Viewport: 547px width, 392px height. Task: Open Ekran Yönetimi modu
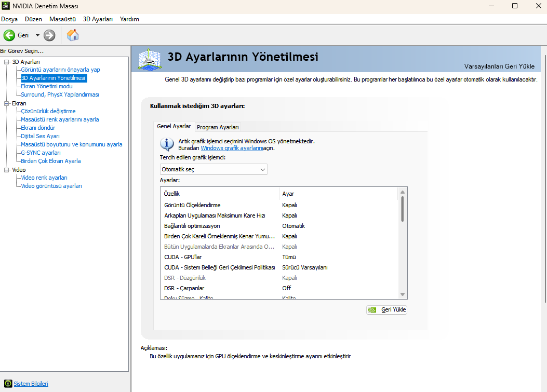pos(47,86)
